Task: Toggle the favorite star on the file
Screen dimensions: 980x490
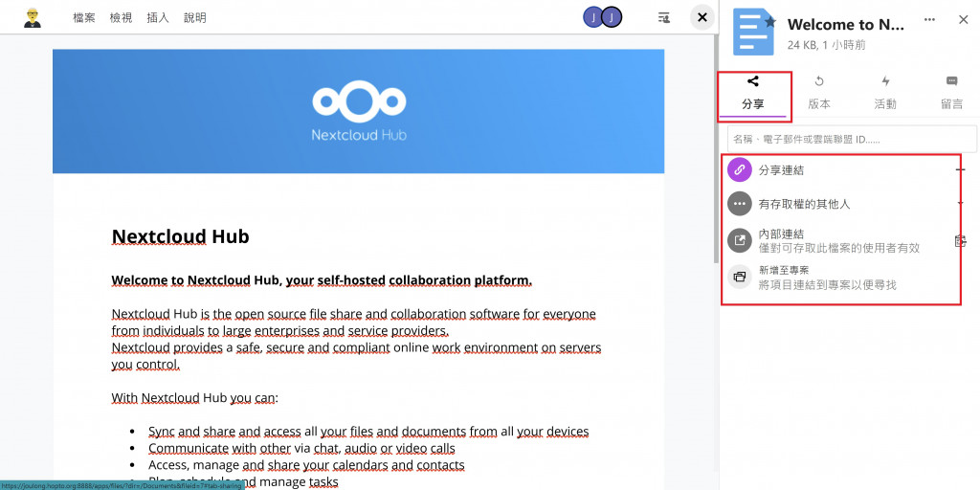Action: pos(770,23)
